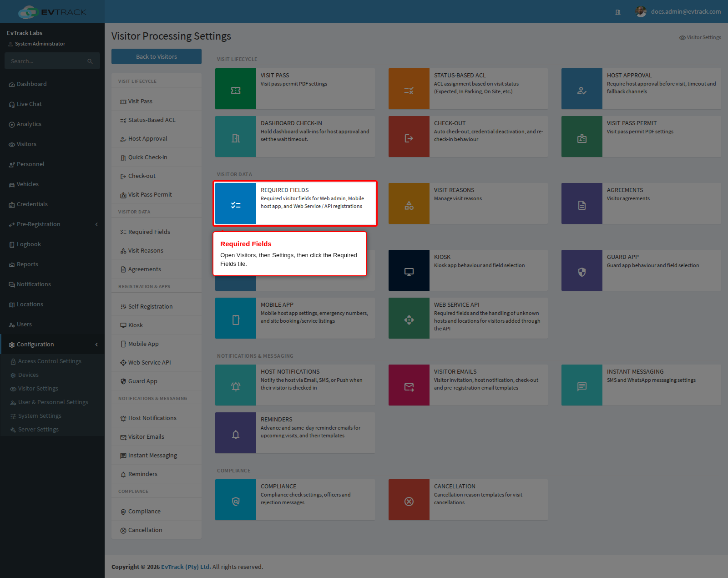
Task: Open the Check-out tile icon
Action: pyautogui.click(x=409, y=137)
